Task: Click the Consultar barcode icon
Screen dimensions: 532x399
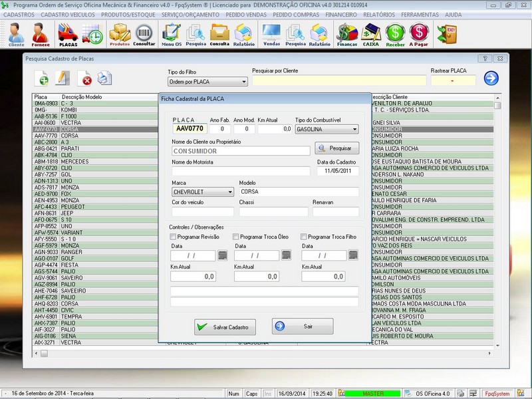Action: [144, 35]
